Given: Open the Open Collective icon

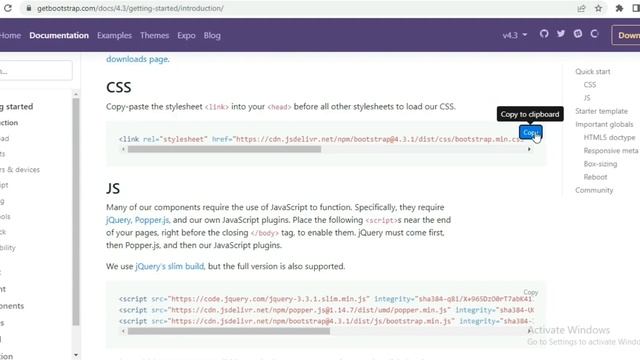Looking at the screenshot, I should coord(594,34).
